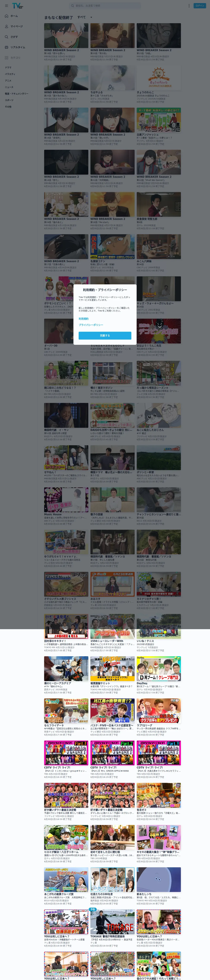The height and width of the screenshot is (980, 210).
Task: Click the search magnifier icon in search bar
Action: [72, 6]
